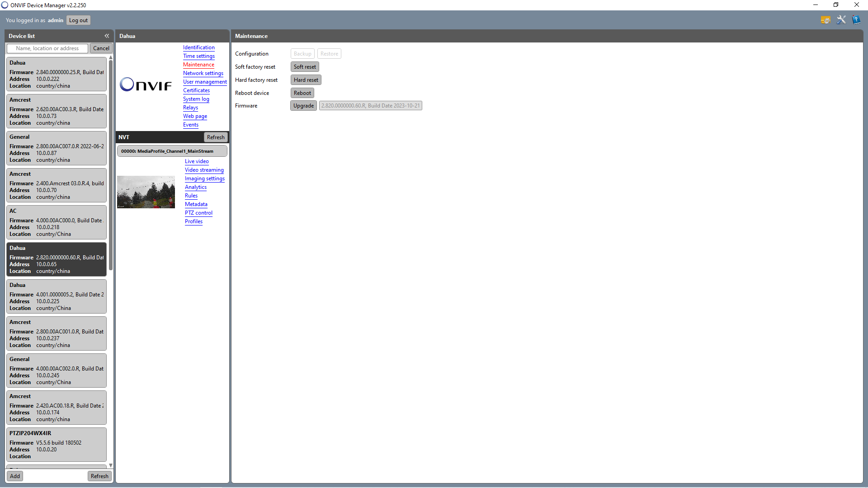Screen dimensions: 868x488
Task: Focus the name, location or address search field
Action: point(47,48)
